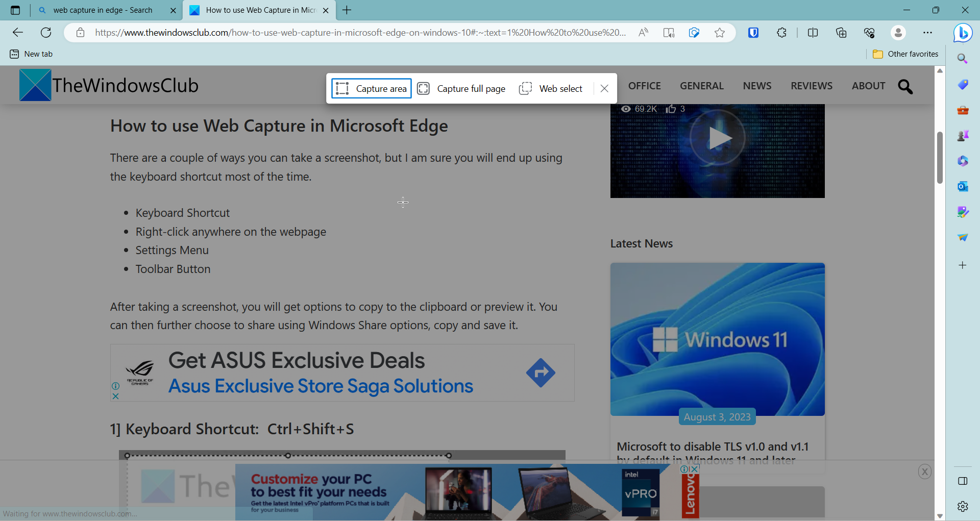The height and width of the screenshot is (521, 980).
Task: Open sidebar Outlook icon
Action: click(963, 186)
